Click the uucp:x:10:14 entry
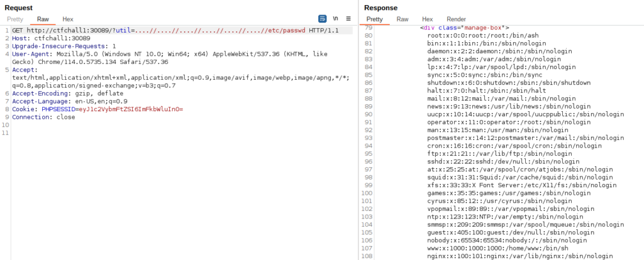Image resolution: width=644 pixels, height=260 pixels. point(526,114)
